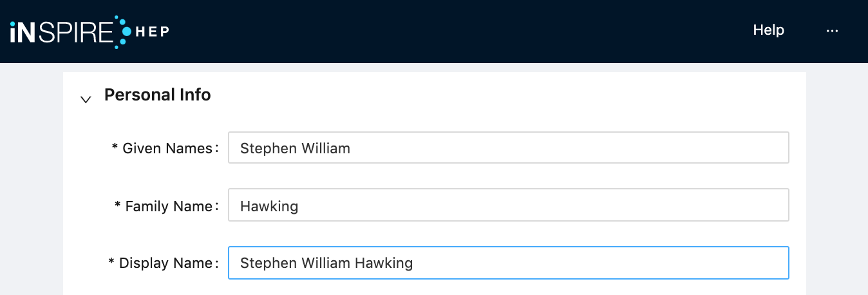Click the required asterisk beside Given Names

(x=115, y=148)
